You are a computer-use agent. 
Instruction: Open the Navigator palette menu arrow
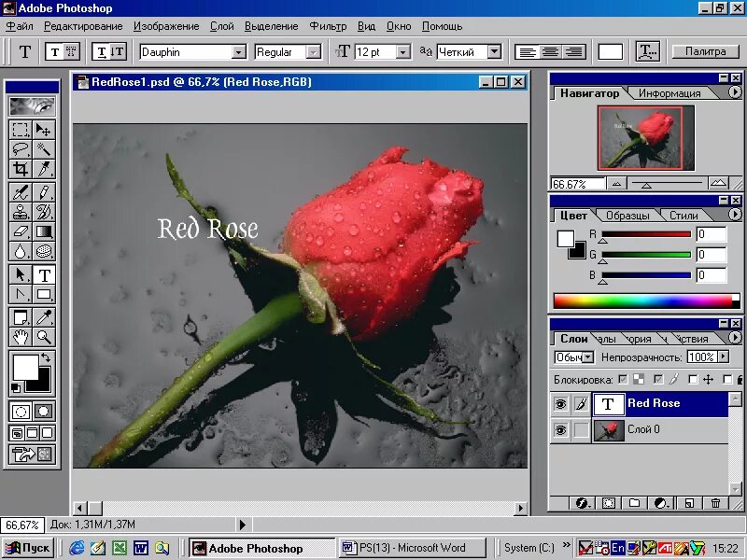[x=735, y=92]
